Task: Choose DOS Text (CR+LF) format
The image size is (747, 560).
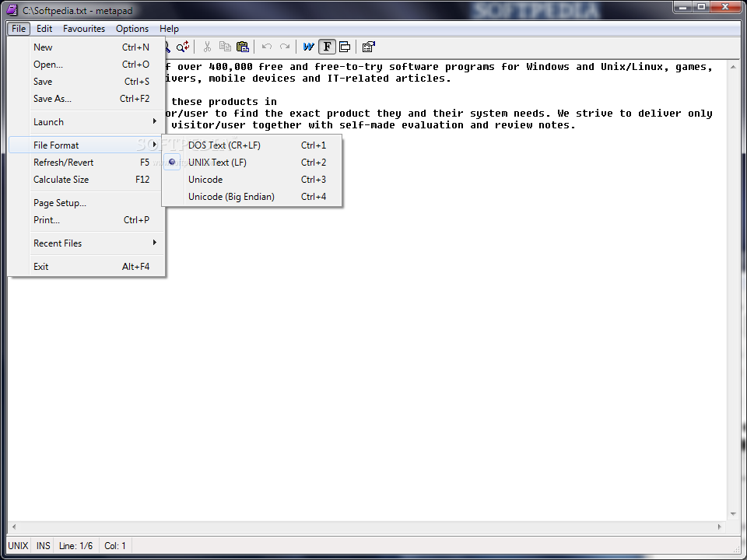Action: point(252,145)
